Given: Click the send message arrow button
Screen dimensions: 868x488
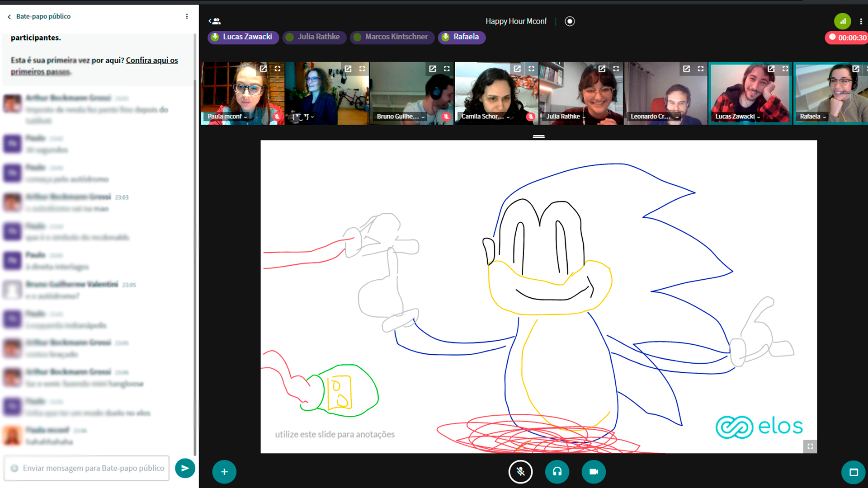Looking at the screenshot, I should (185, 468).
